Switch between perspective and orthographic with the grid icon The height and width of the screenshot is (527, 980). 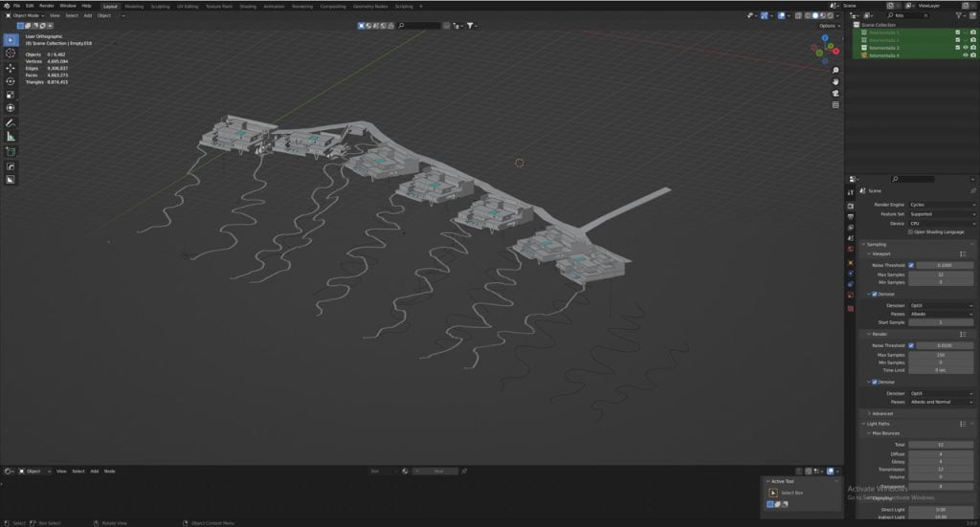point(835,105)
